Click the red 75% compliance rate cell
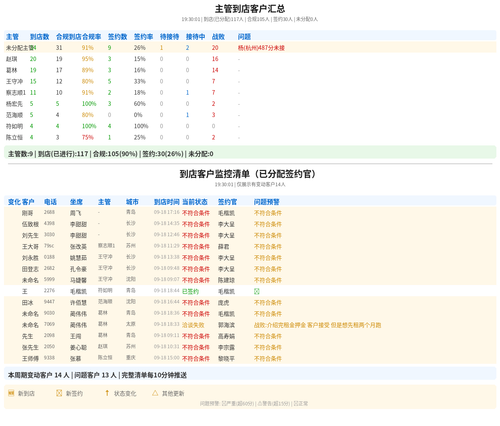The width and height of the screenshot is (500, 426). pyautogui.click(x=87, y=137)
